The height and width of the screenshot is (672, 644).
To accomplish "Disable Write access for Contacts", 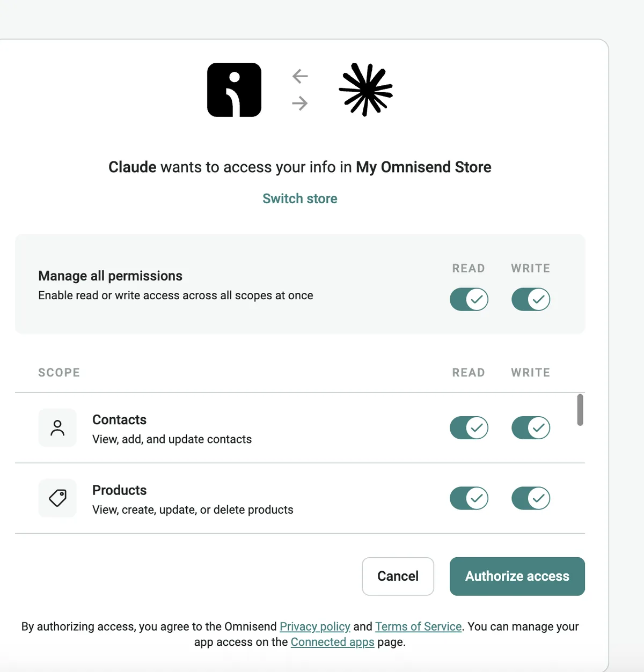I will pyautogui.click(x=531, y=428).
